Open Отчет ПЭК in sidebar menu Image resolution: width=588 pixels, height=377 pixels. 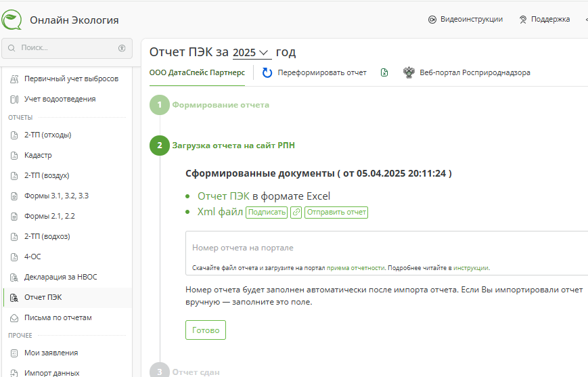pyautogui.click(x=43, y=297)
